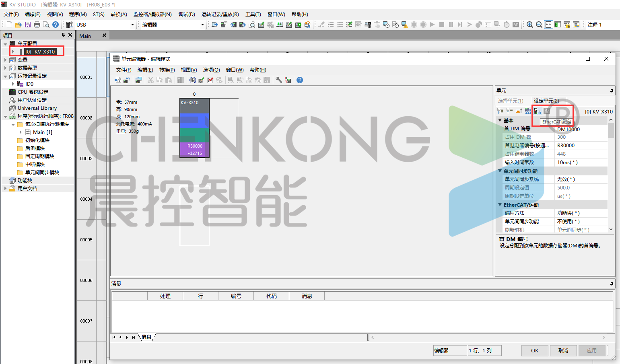Open 文件(F) menu in KV STUDIO
Viewport: 620px width, 364px height.
point(11,14)
